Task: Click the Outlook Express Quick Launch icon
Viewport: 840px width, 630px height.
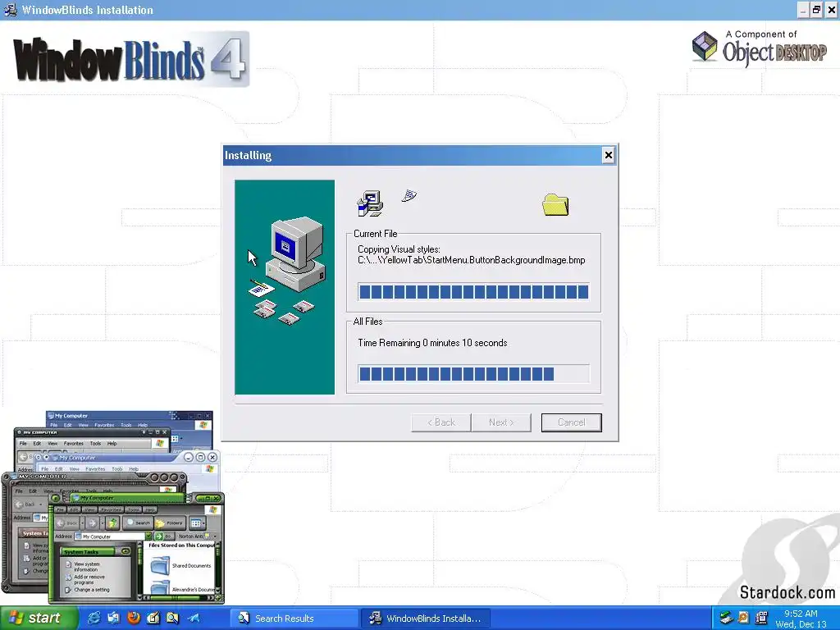Action: click(113, 618)
